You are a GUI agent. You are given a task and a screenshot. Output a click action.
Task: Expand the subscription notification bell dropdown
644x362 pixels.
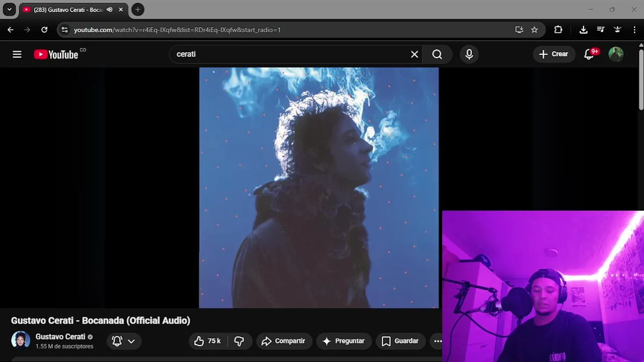click(124, 341)
